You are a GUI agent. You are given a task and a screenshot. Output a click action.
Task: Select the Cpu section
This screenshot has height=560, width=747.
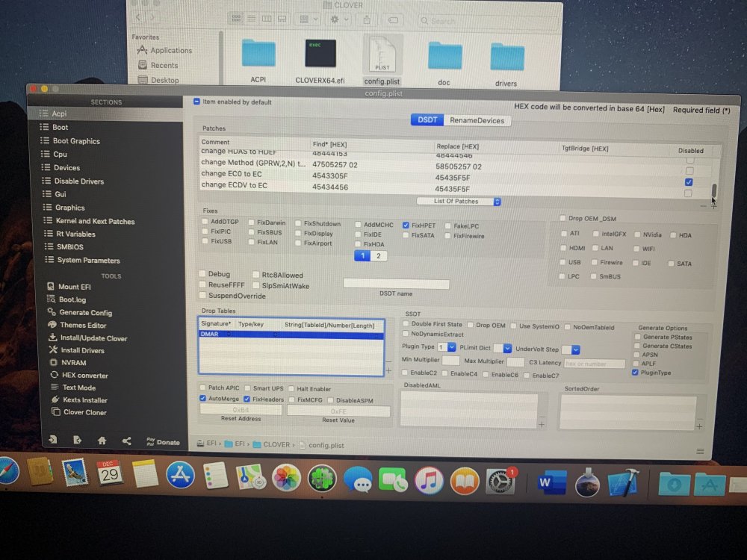tap(60, 155)
